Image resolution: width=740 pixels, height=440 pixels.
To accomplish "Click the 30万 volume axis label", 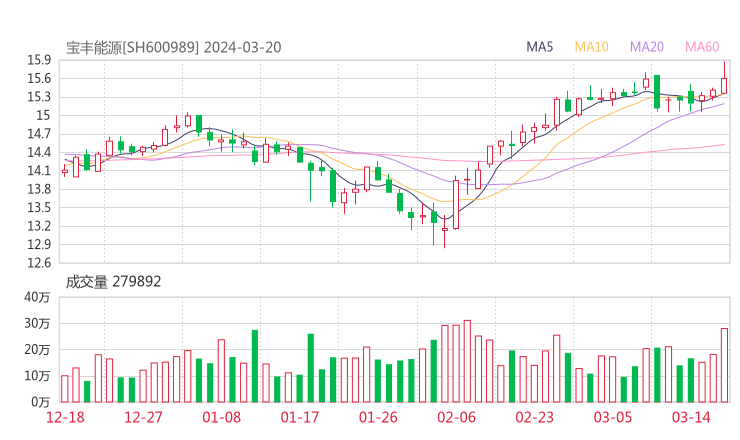I will tap(37, 324).
